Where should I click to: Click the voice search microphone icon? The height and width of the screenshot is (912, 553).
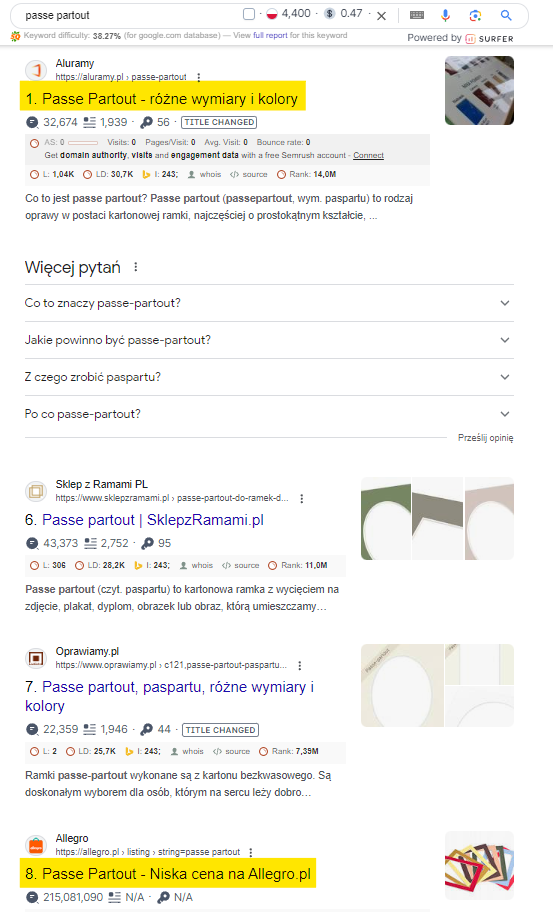(445, 16)
